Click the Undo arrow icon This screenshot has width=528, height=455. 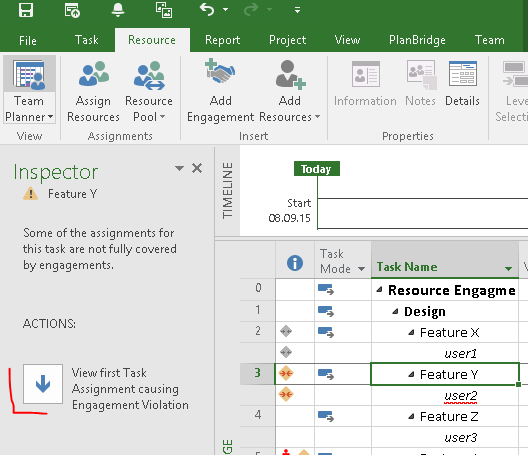(x=207, y=9)
